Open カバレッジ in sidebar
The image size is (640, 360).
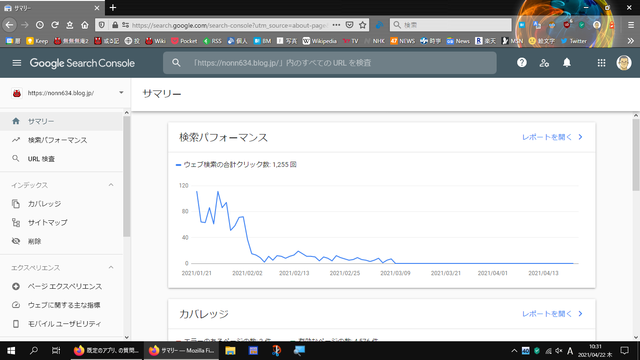click(x=61, y=204)
